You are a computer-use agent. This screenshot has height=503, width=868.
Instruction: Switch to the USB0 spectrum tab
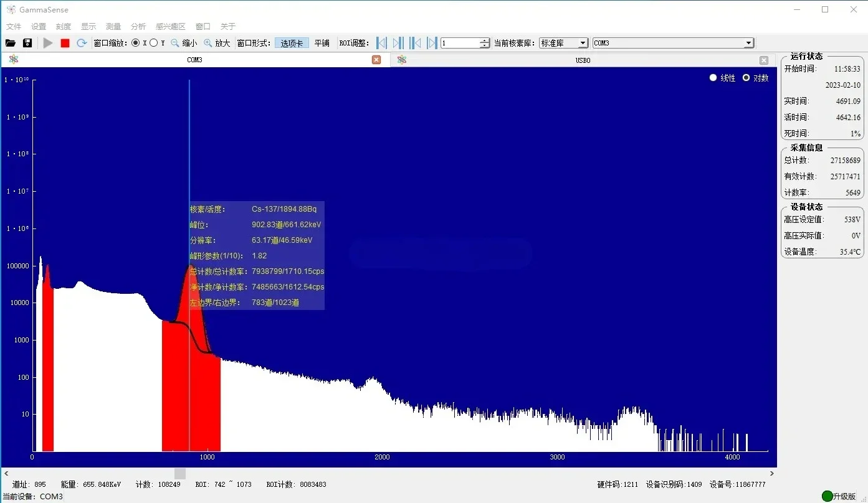click(583, 60)
